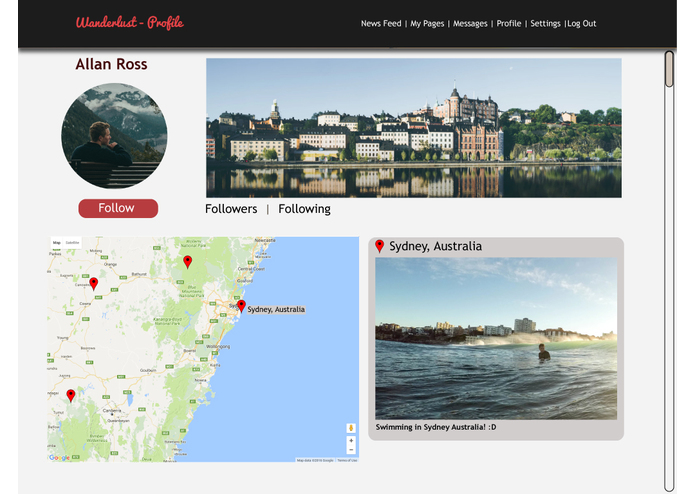This screenshot has width=695, height=494.
Task: Click the Google logo on the map
Action: pos(59,457)
